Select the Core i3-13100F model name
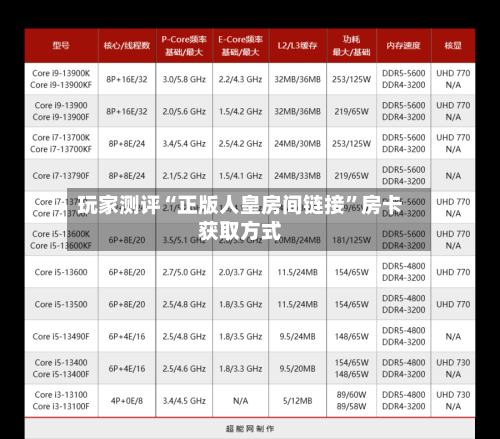Viewport: 500px width, 439px height. point(61,406)
